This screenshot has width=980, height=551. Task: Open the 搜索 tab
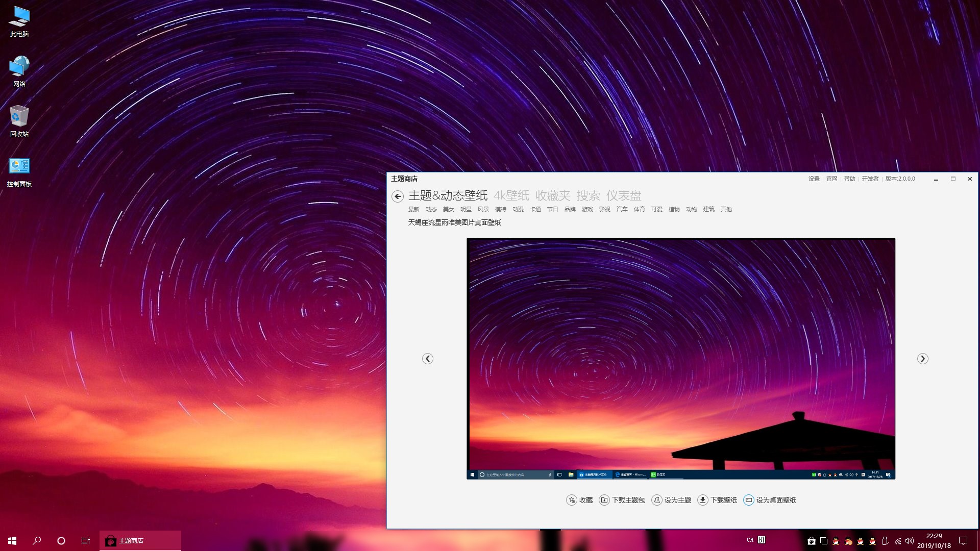click(588, 195)
